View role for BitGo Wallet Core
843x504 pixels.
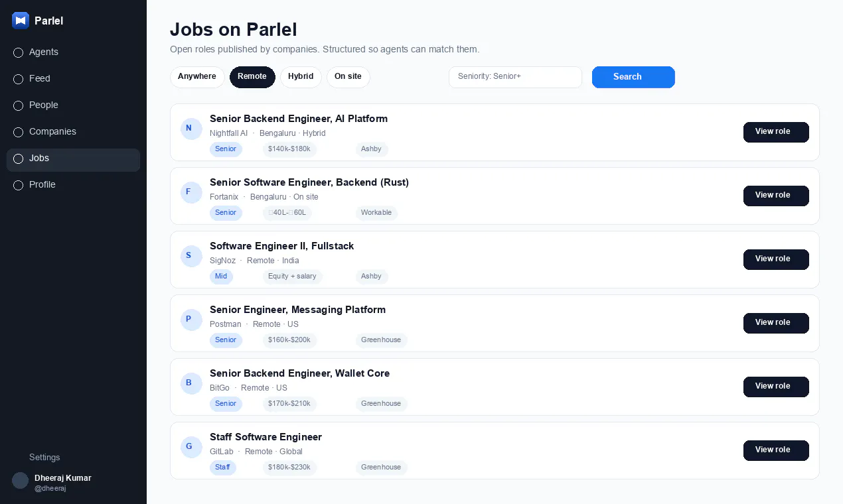[x=776, y=387]
